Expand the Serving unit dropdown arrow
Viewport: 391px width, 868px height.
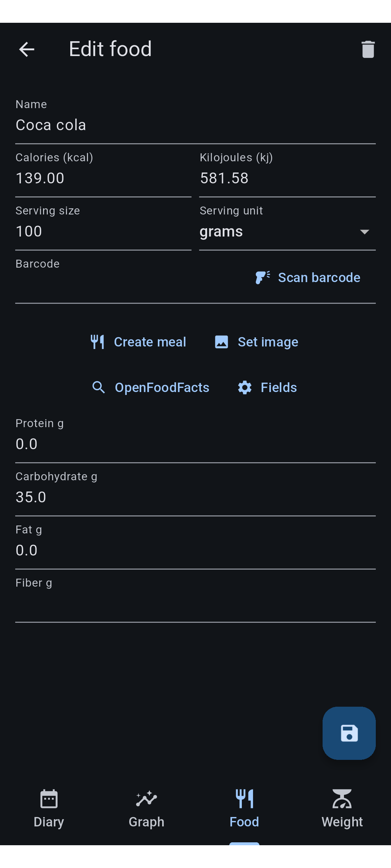[365, 231]
